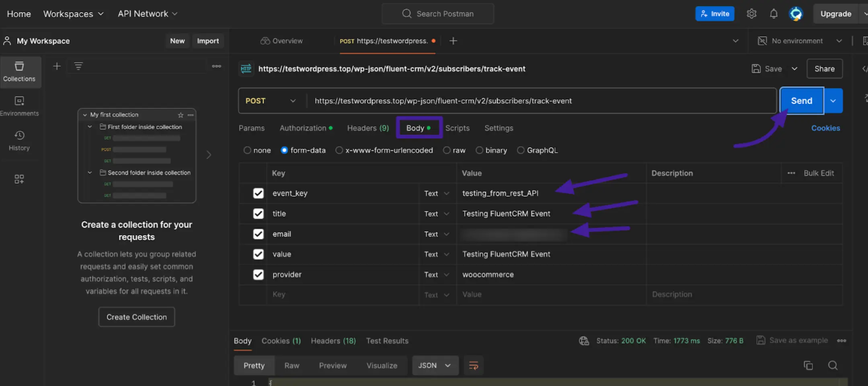Switch to the Scripts tab
Image resolution: width=868 pixels, height=386 pixels.
457,128
